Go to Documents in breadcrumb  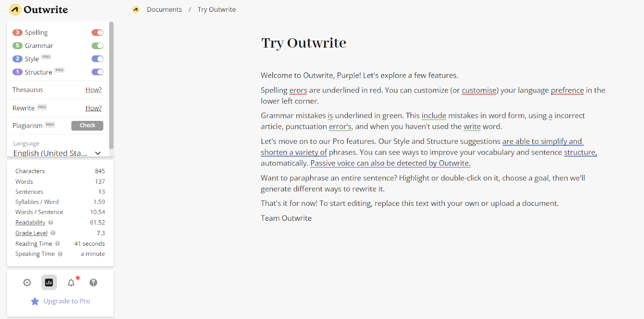pyautogui.click(x=164, y=10)
